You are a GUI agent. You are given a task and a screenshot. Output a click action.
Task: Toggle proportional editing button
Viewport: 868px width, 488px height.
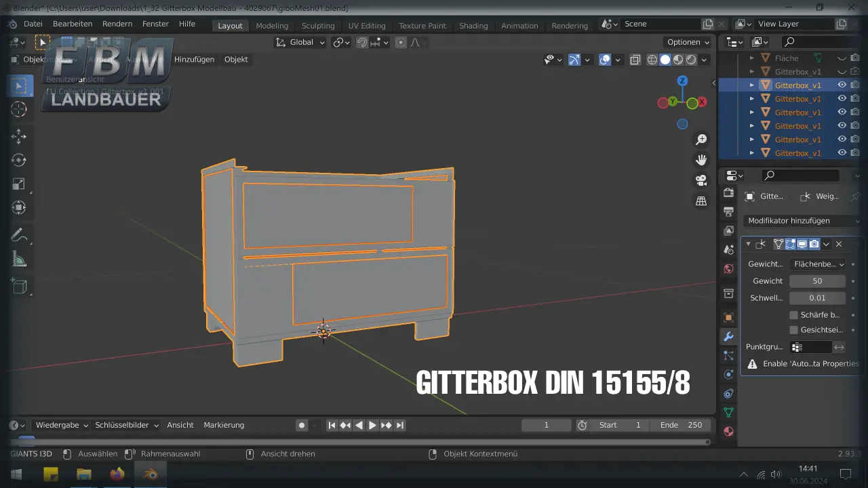coord(401,42)
